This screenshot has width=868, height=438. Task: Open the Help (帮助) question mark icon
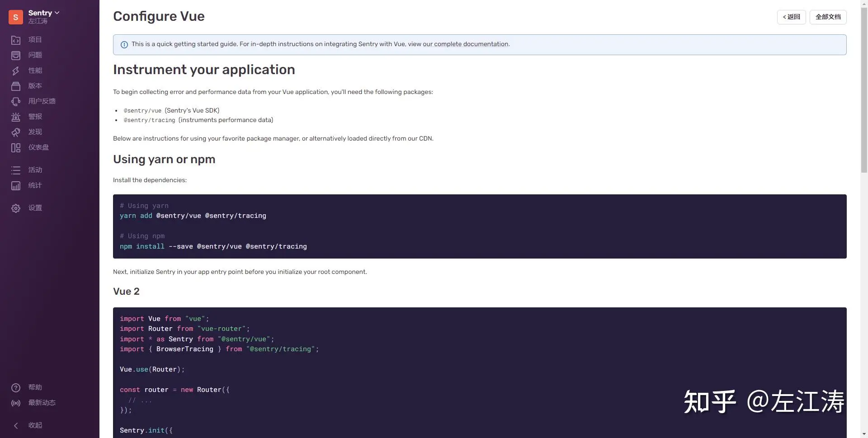(x=16, y=388)
